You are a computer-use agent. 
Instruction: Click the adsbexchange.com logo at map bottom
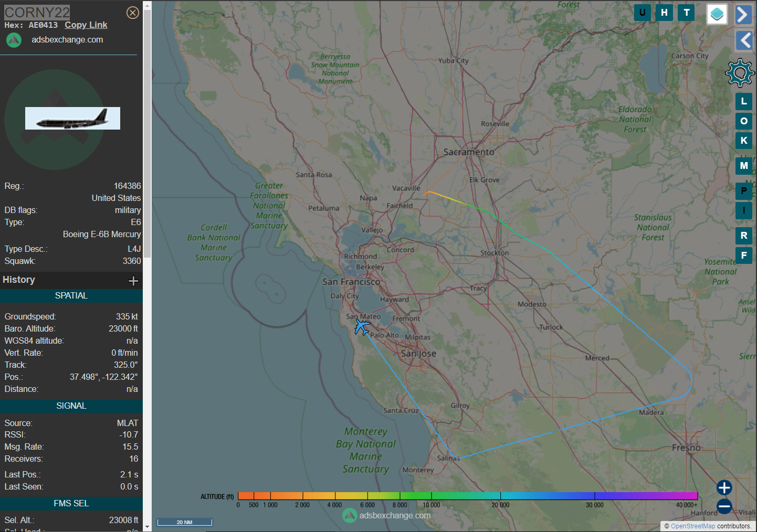pyautogui.click(x=387, y=516)
